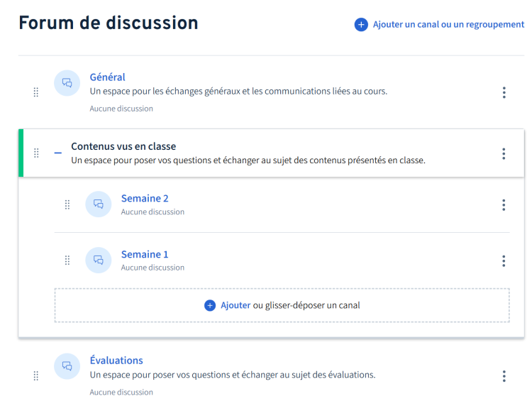532x406 pixels.
Task: Open the Semaine 1 channel link
Action: [145, 254]
